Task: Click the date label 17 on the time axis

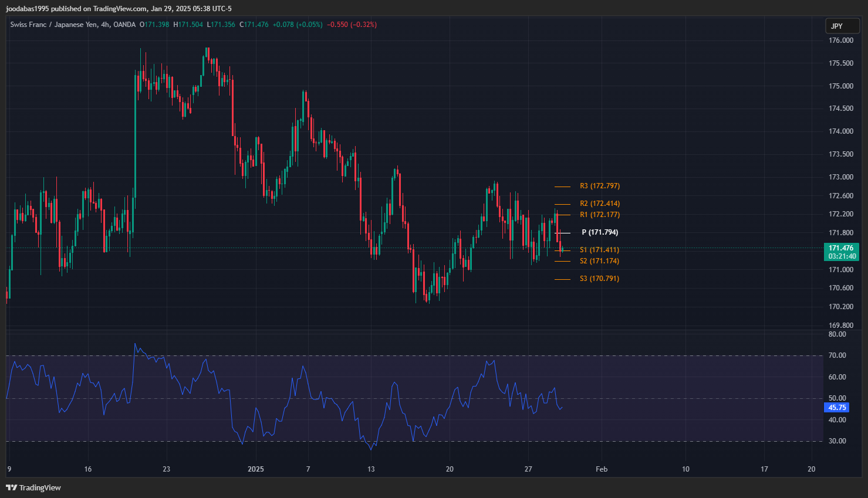Action: tap(764, 469)
